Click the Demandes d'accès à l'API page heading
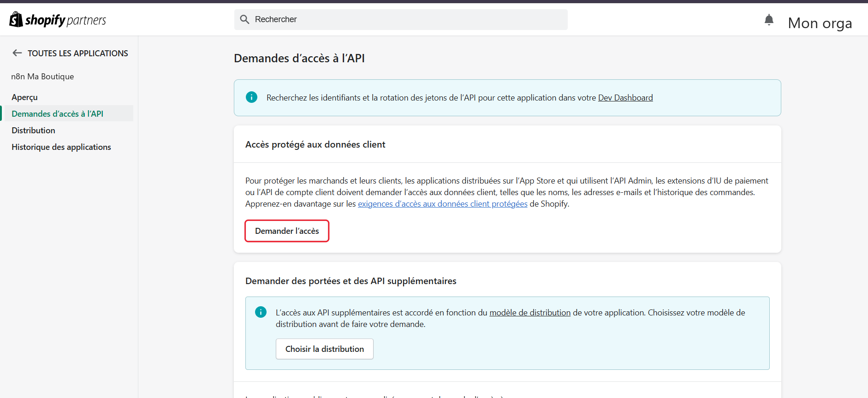Image resolution: width=868 pixels, height=398 pixels. (x=299, y=58)
